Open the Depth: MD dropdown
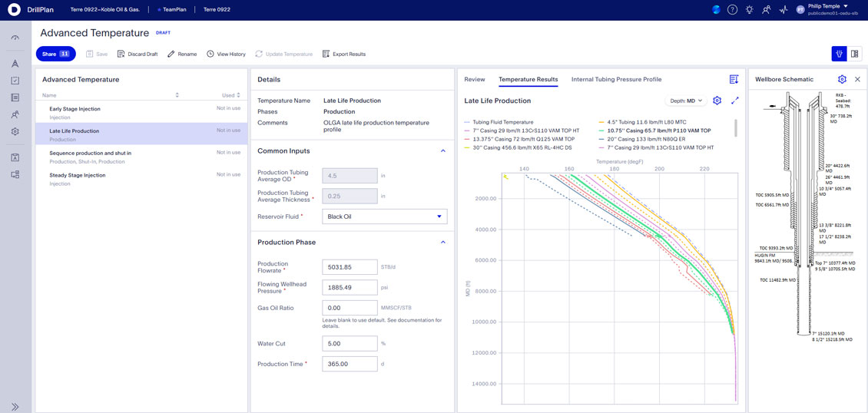Viewport: 868px width, 413px height. [x=685, y=101]
